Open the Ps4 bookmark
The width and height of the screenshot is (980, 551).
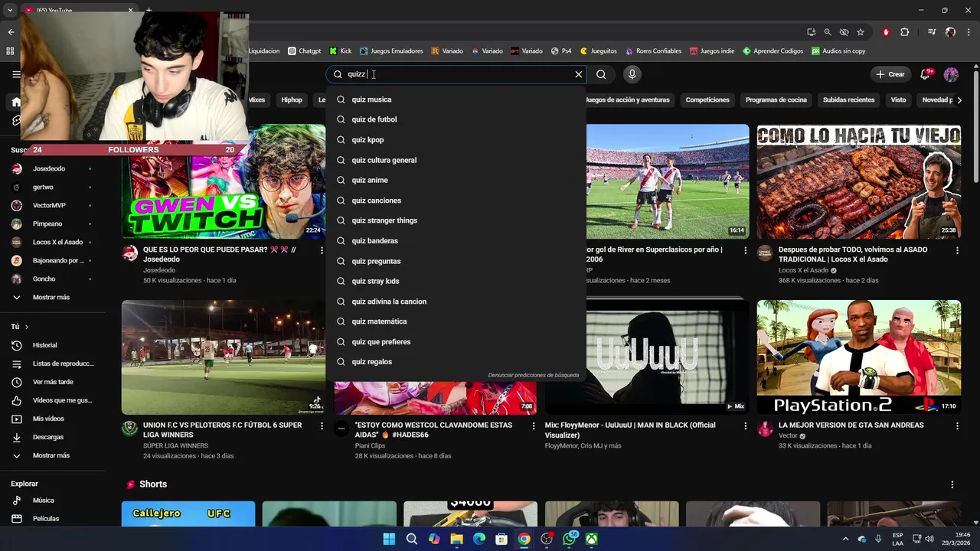[x=561, y=51]
